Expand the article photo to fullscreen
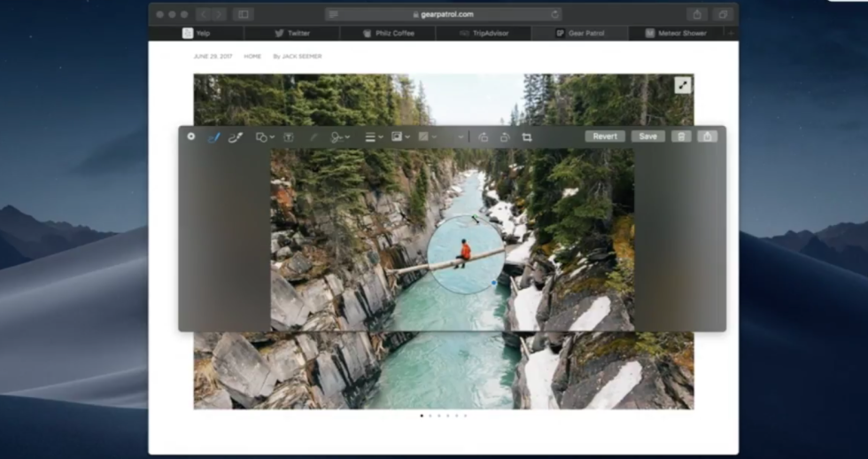This screenshot has height=459, width=868. (683, 85)
